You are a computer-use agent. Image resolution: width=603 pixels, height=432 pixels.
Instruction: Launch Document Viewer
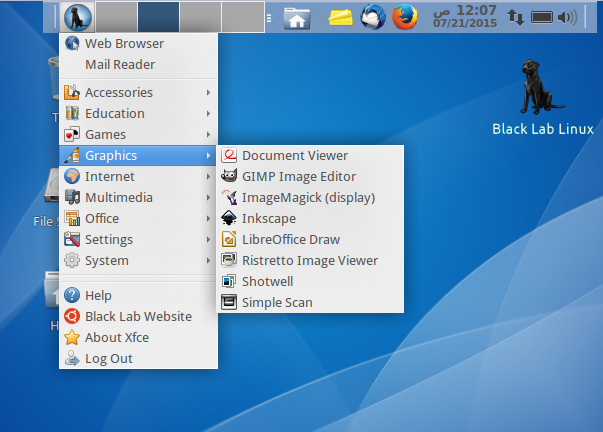tap(310, 155)
